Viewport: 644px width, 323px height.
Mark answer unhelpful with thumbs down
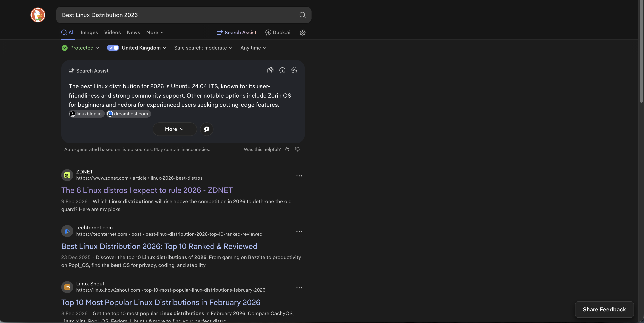(297, 149)
